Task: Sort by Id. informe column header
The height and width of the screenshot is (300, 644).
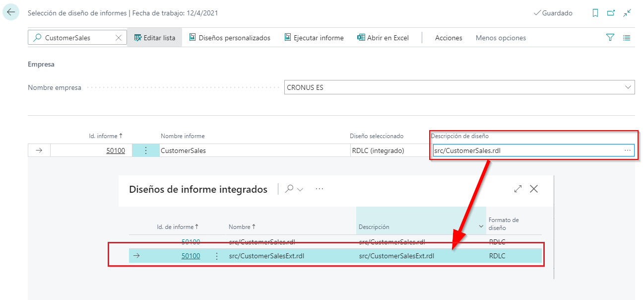Action: pos(106,136)
